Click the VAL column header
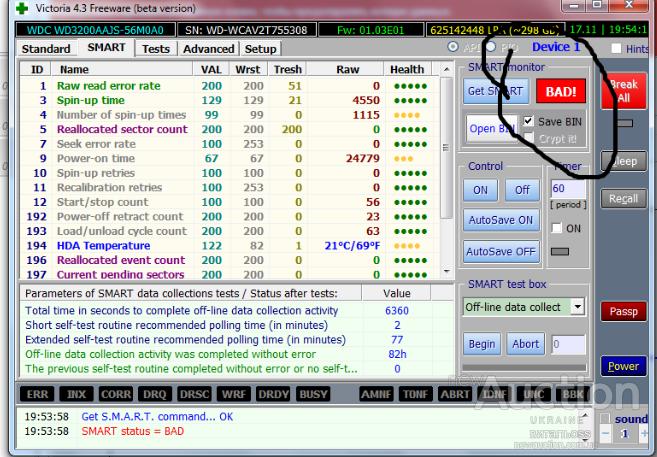This screenshot has width=657, height=457. click(211, 69)
